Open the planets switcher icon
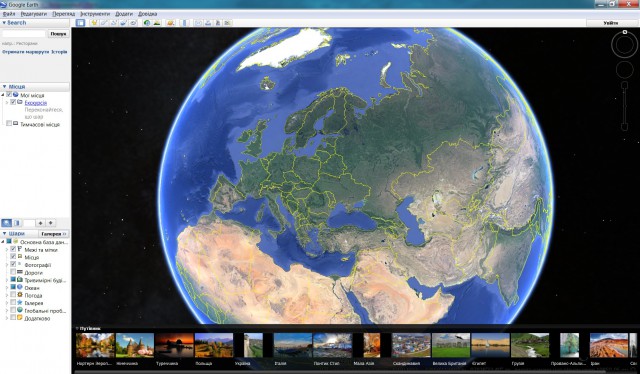The image size is (640, 374). (x=171, y=23)
